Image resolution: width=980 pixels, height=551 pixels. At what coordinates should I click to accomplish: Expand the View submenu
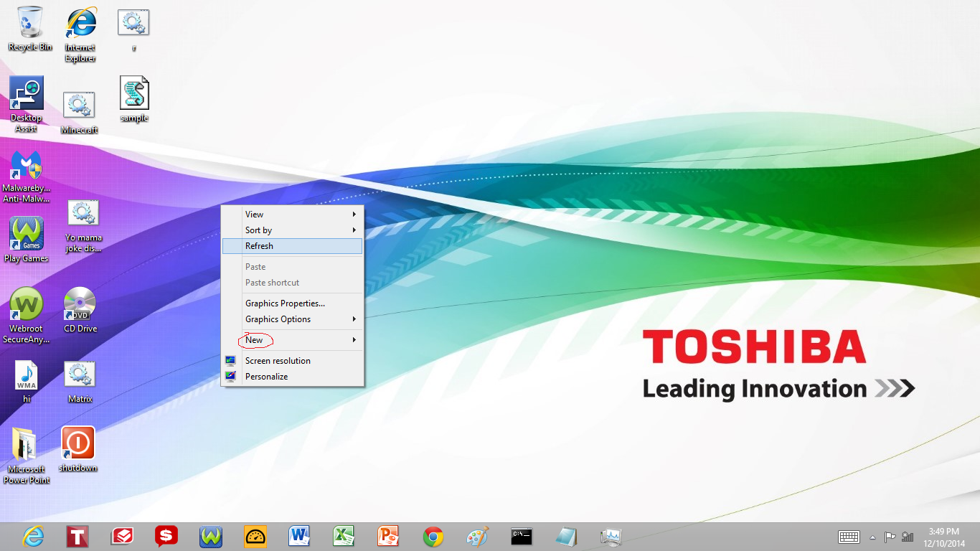(x=293, y=215)
